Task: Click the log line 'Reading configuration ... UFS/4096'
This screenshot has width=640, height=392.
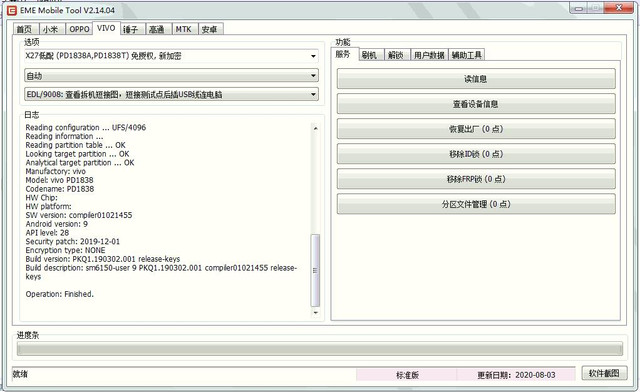Action: pos(86,127)
